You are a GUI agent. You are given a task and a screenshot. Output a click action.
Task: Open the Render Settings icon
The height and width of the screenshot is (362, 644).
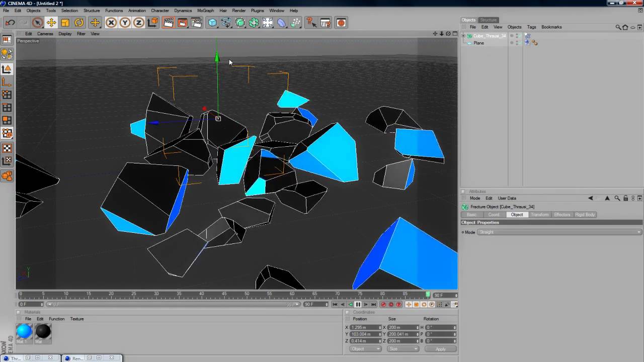click(197, 23)
